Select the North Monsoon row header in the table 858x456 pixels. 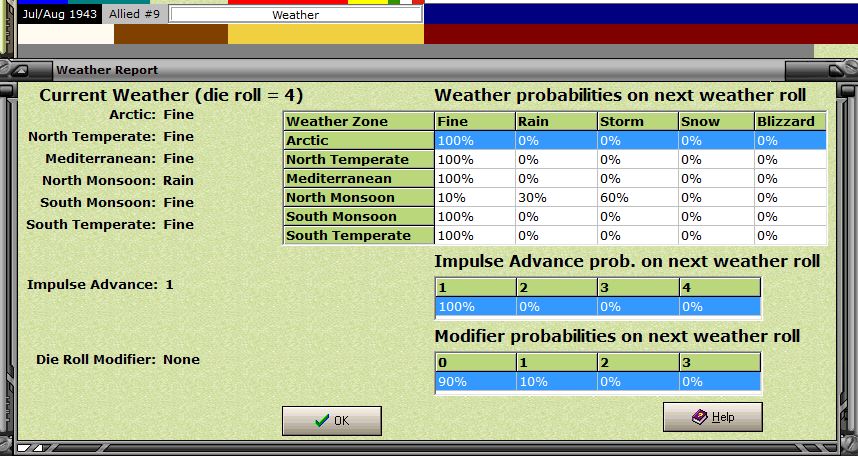click(x=359, y=198)
